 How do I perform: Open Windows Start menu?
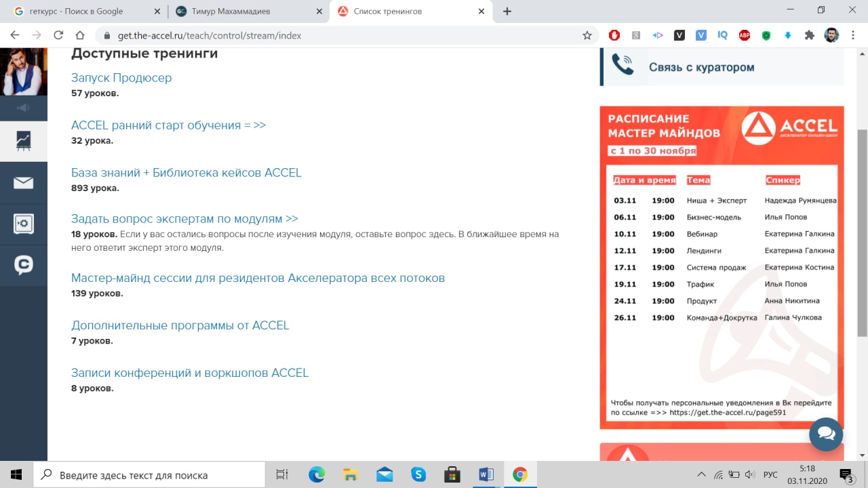(16, 474)
